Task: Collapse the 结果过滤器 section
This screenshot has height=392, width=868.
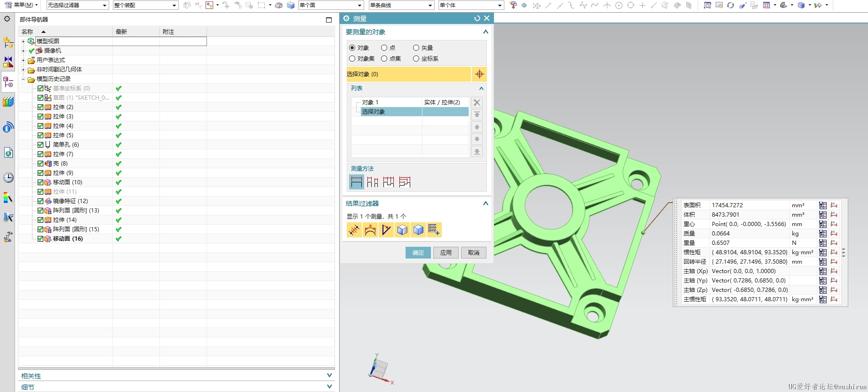Action: [x=486, y=204]
